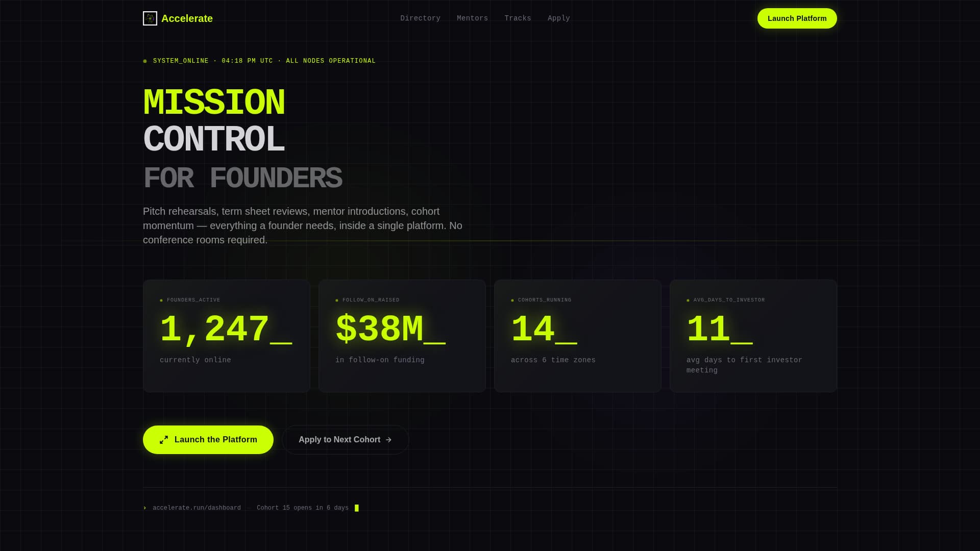Open the Directory navigation item
The width and height of the screenshot is (980, 551).
coord(420,18)
